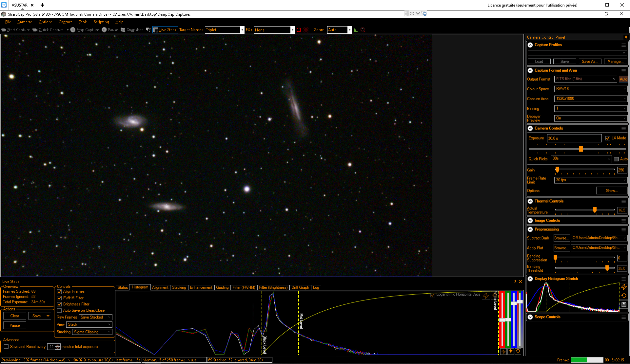Screen dimensions: 630x364
Task: Click the green histogram icon in the toolbar
Action: click(x=355, y=30)
